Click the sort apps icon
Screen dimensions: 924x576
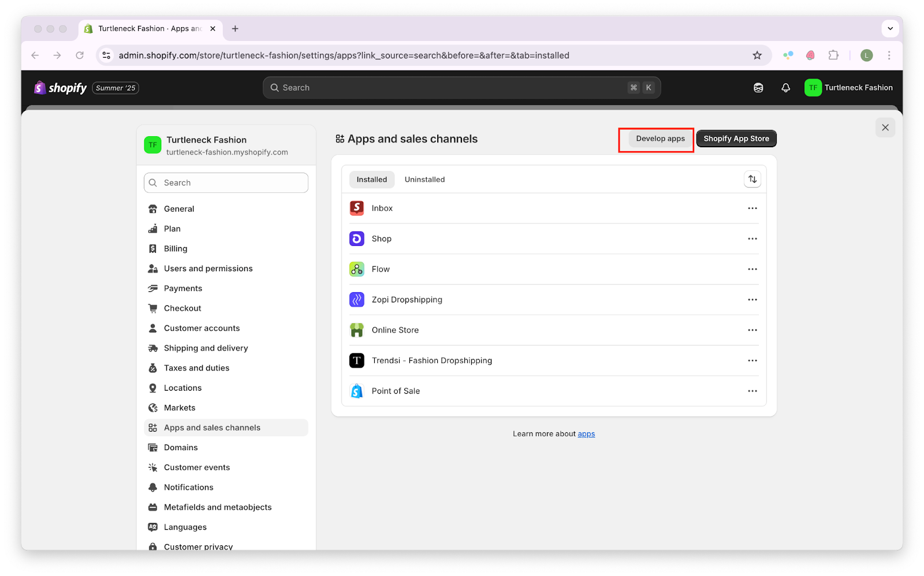(x=752, y=179)
